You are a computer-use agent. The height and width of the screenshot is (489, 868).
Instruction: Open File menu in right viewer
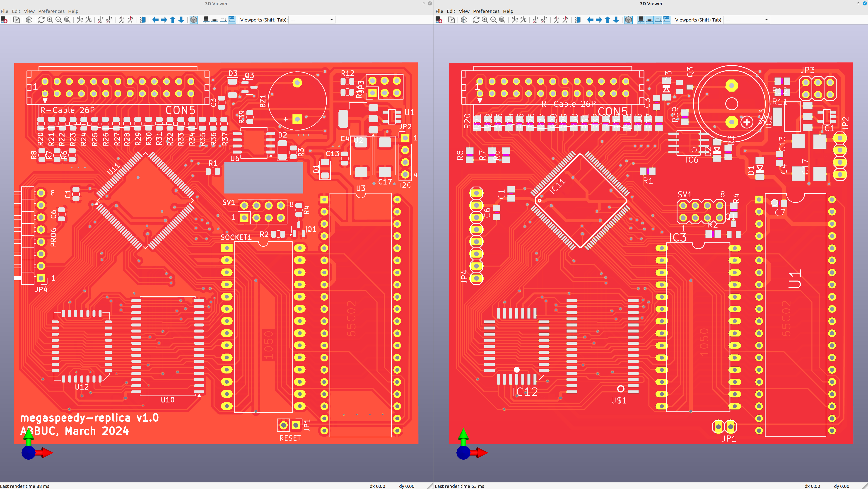pos(439,11)
